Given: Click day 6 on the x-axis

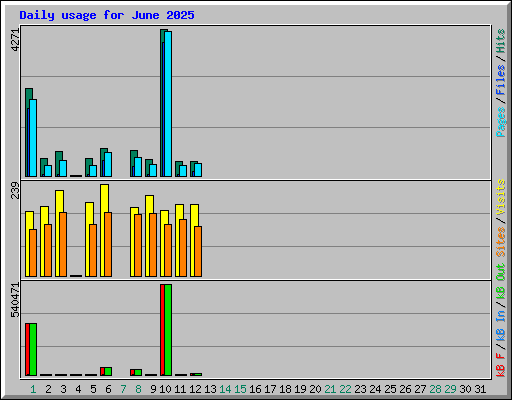Looking at the screenshot, I should 108,389.
